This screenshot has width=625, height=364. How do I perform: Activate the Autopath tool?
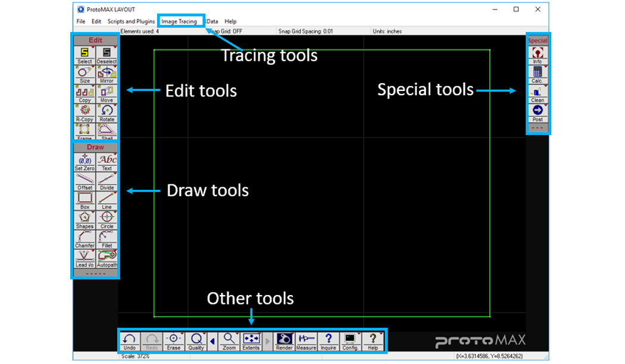point(107,258)
